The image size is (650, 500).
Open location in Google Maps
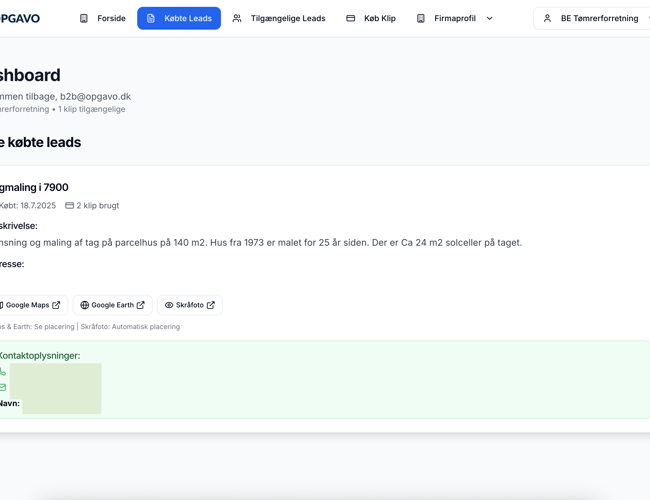(30, 305)
